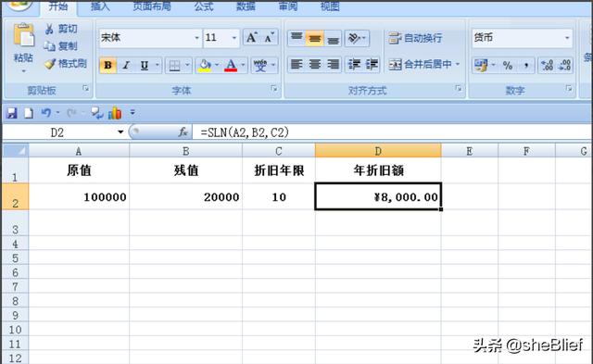Click the Select All corner button

tap(15, 151)
